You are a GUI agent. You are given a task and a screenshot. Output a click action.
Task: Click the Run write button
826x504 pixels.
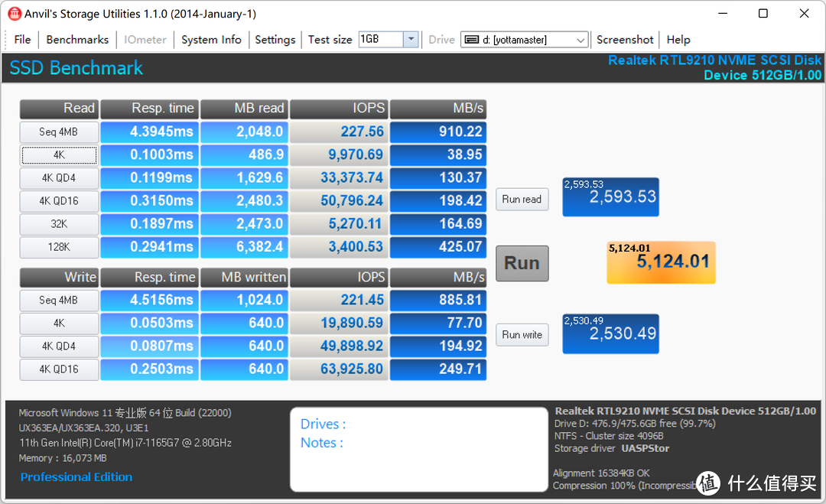coord(522,335)
